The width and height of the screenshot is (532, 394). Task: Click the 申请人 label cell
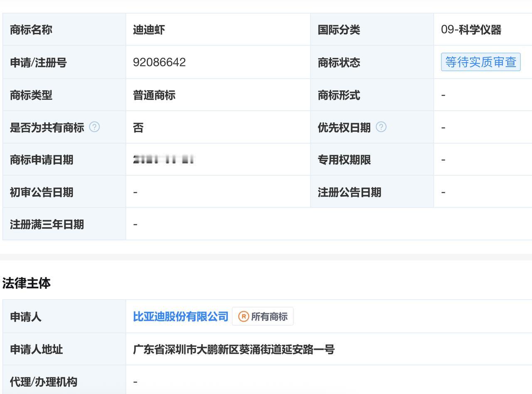point(64,316)
